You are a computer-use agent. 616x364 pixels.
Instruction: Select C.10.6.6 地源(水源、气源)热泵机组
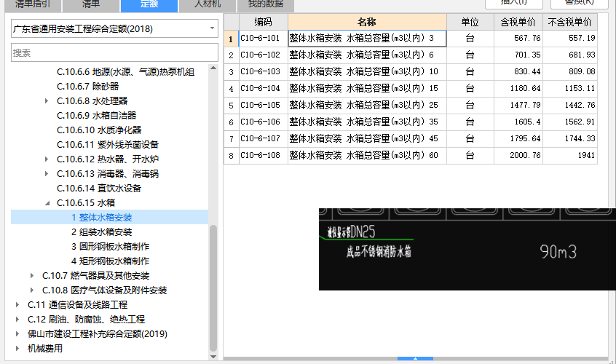[125, 72]
